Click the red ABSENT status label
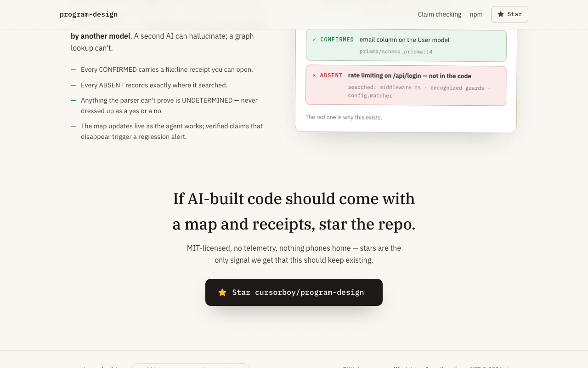 pos(331,75)
